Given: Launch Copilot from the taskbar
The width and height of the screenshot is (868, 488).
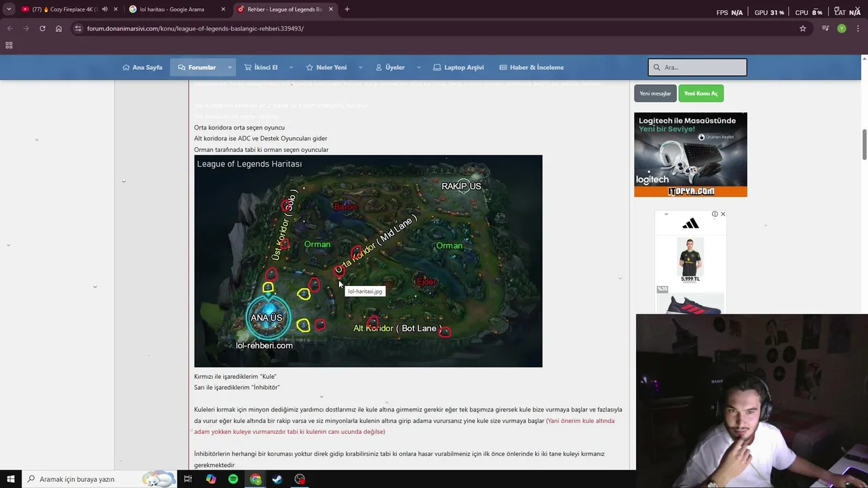Looking at the screenshot, I should point(211,479).
